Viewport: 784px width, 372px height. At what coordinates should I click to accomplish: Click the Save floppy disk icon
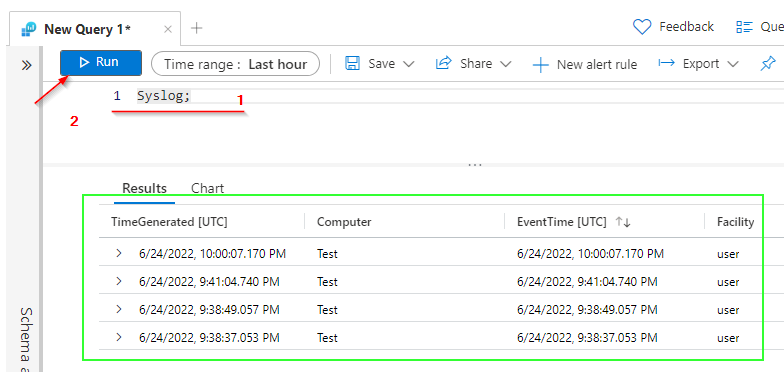click(353, 64)
